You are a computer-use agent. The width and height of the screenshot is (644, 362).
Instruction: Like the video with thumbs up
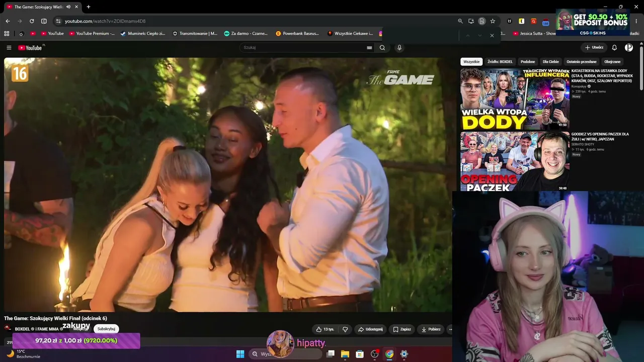click(325, 329)
